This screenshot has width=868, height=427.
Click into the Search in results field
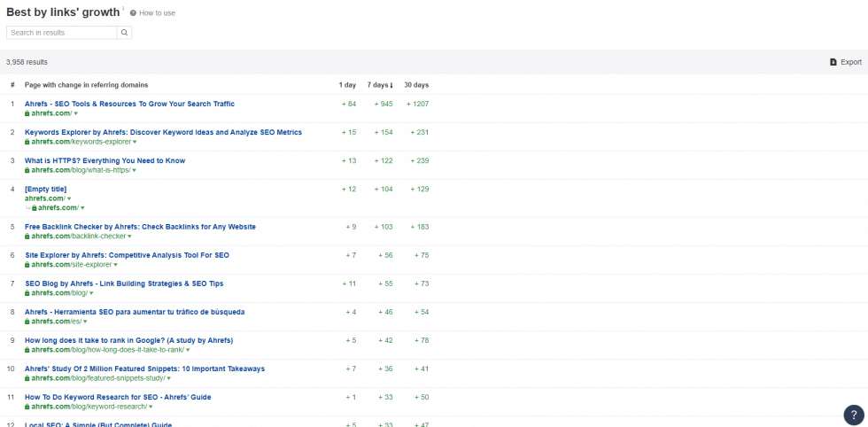[61, 33]
